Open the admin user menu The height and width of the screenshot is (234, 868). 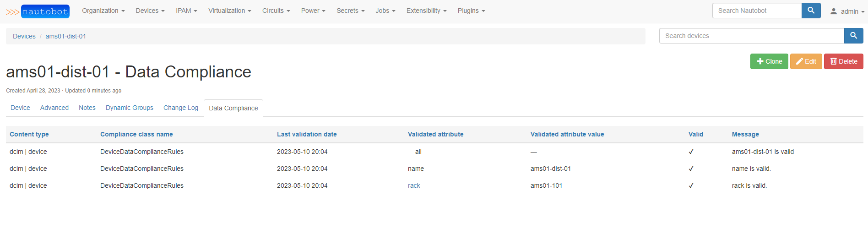(848, 11)
